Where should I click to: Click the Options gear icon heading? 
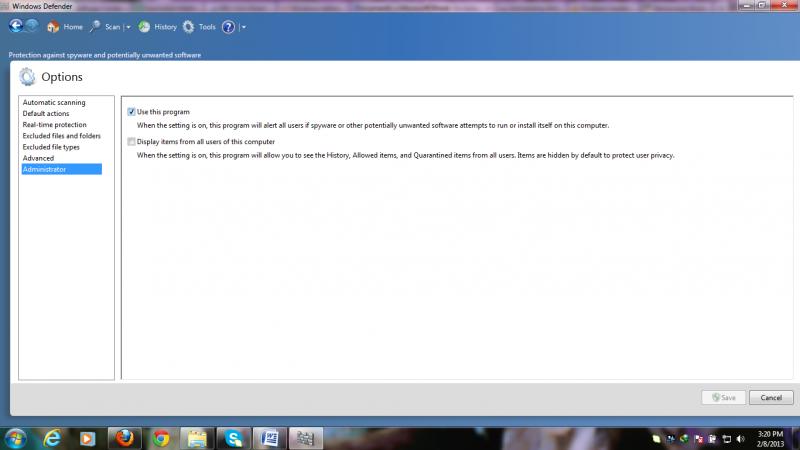[x=27, y=77]
